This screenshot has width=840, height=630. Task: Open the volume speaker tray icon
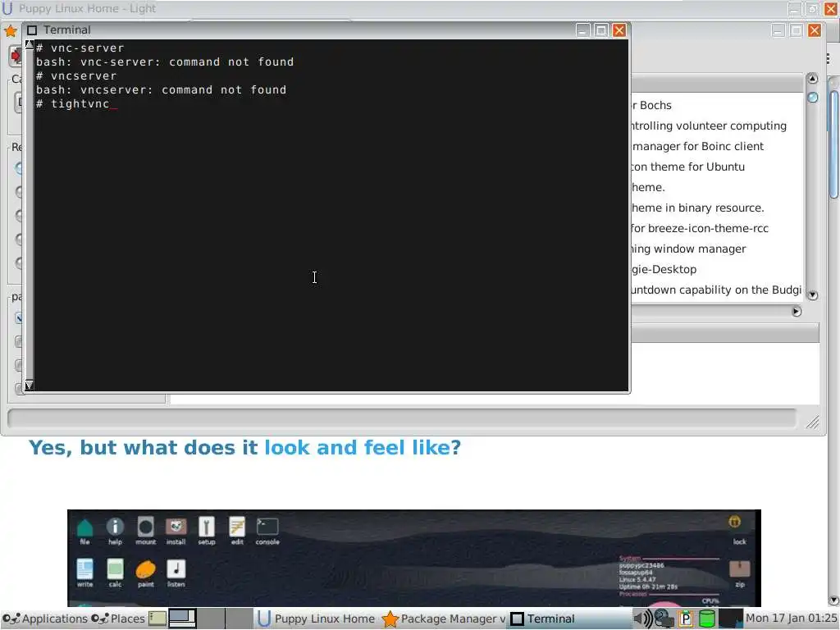pyautogui.click(x=643, y=619)
